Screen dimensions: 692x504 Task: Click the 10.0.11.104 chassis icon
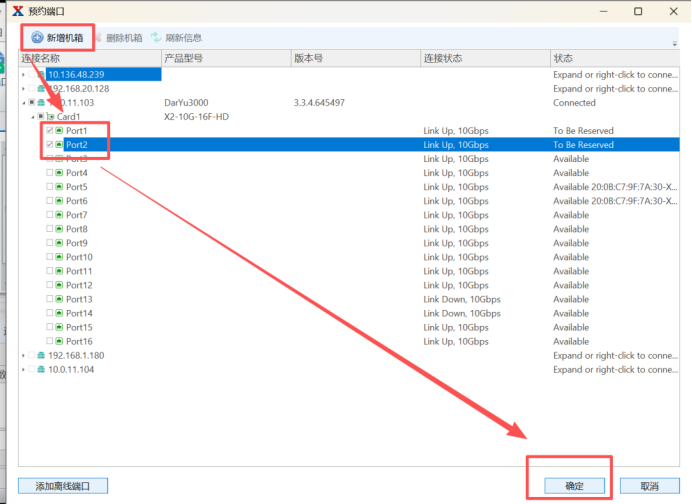coord(41,369)
